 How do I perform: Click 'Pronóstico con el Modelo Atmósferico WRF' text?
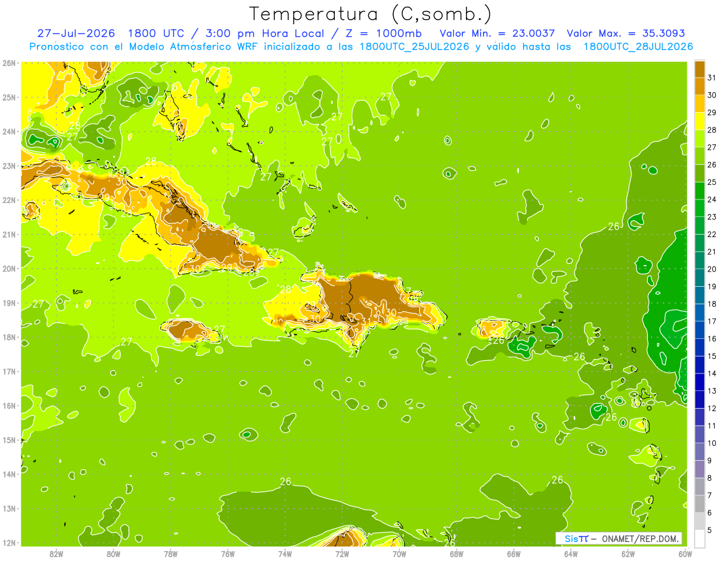pyautogui.click(x=144, y=46)
